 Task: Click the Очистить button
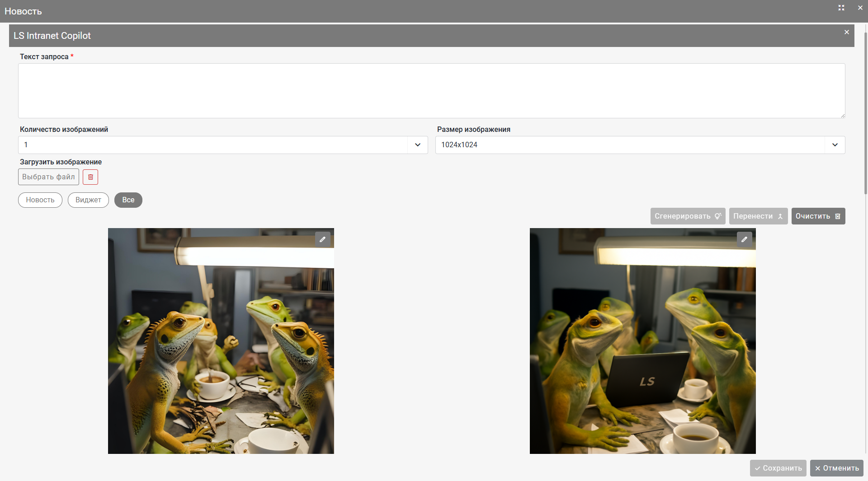pyautogui.click(x=818, y=216)
